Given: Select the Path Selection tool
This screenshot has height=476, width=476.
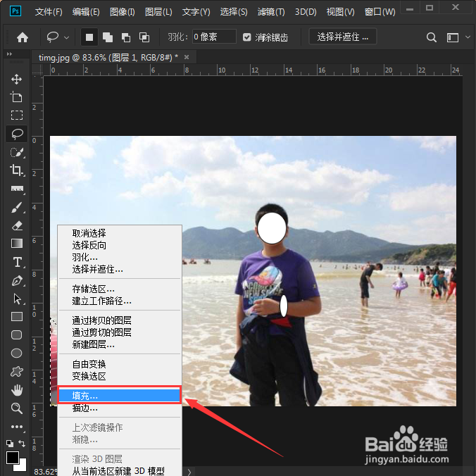Looking at the screenshot, I should pyautogui.click(x=17, y=299).
